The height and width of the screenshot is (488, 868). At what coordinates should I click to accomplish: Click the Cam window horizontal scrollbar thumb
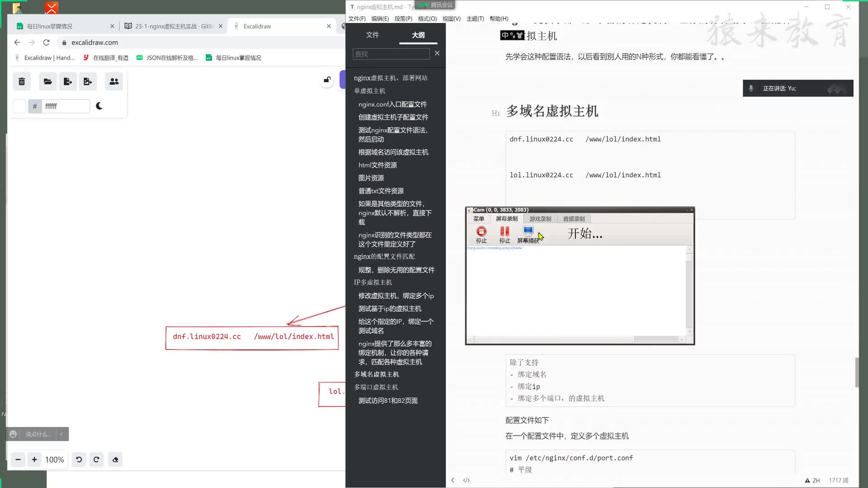tap(656, 339)
